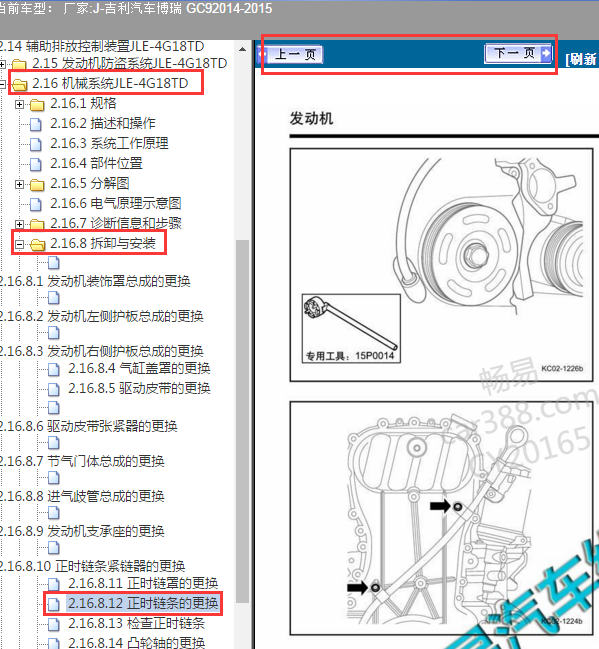Go to next page with 下一页 button
Viewport: 599px width, 649px height.
[x=518, y=53]
